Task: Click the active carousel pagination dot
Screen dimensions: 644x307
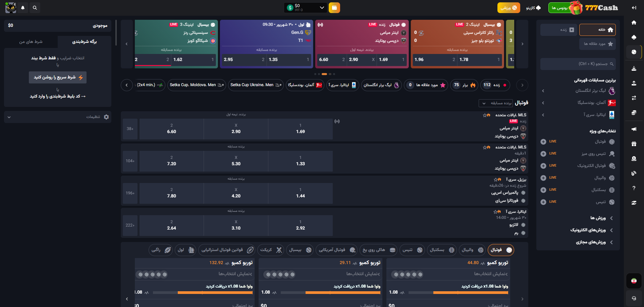Action: tap(324, 74)
